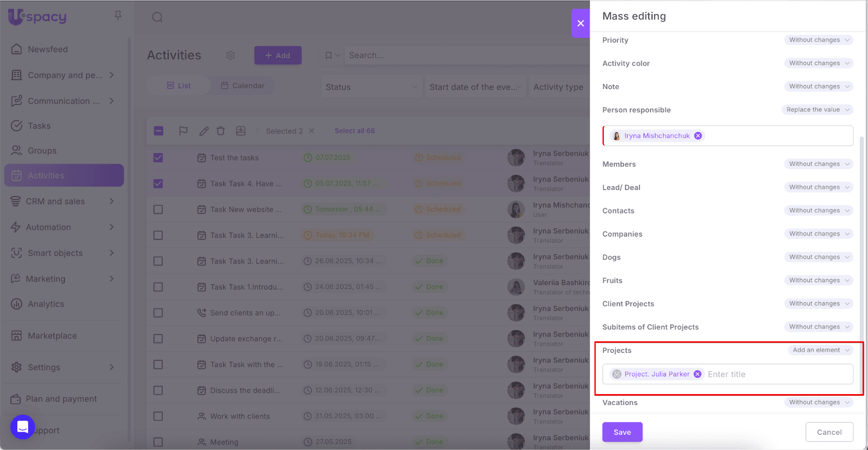Click the Projects Enter title input field
Image resolution: width=868 pixels, height=450 pixels.
[776, 374]
